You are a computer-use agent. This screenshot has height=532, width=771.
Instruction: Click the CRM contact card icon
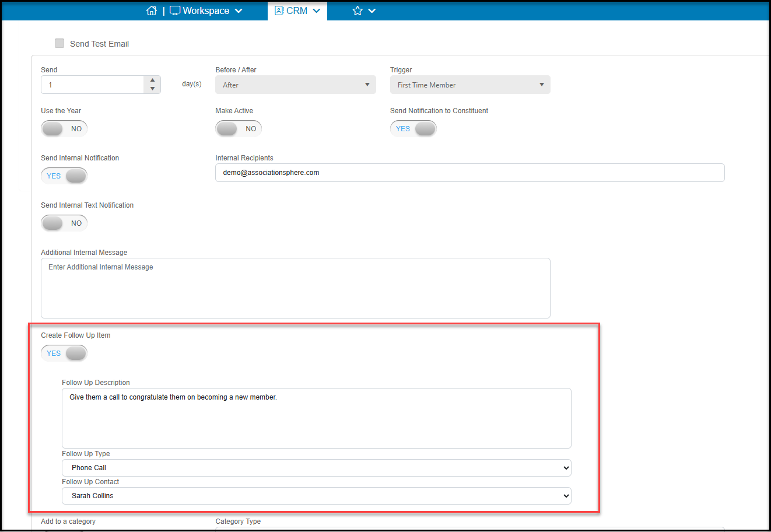tap(279, 10)
